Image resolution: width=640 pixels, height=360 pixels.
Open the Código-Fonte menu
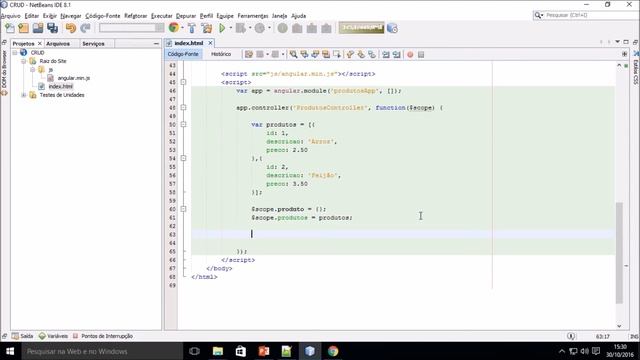[x=102, y=16]
